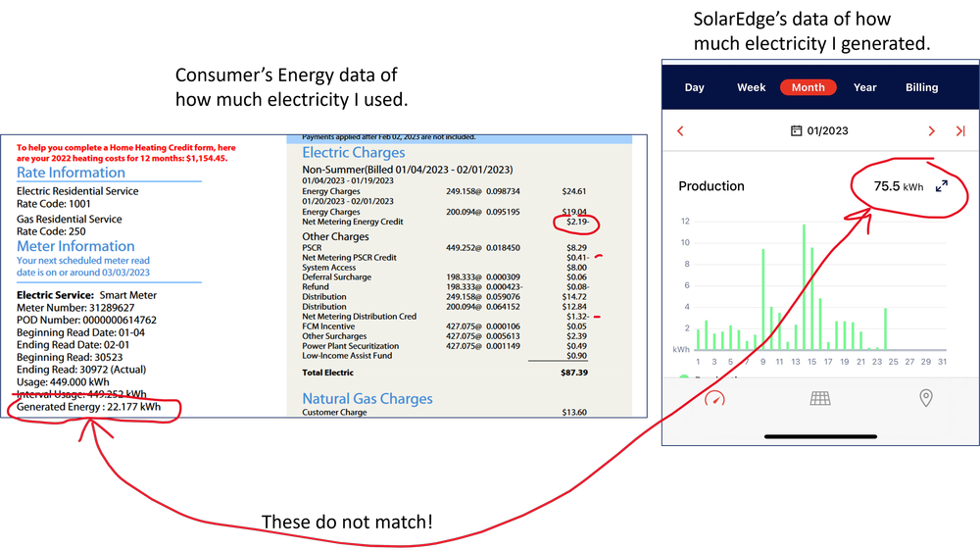980x550 pixels.
Task: Click the These do not match! caption
Action: 347,522
